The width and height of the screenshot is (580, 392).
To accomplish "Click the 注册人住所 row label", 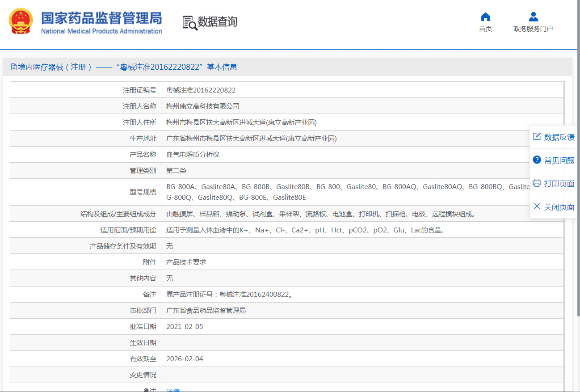I will point(139,122).
